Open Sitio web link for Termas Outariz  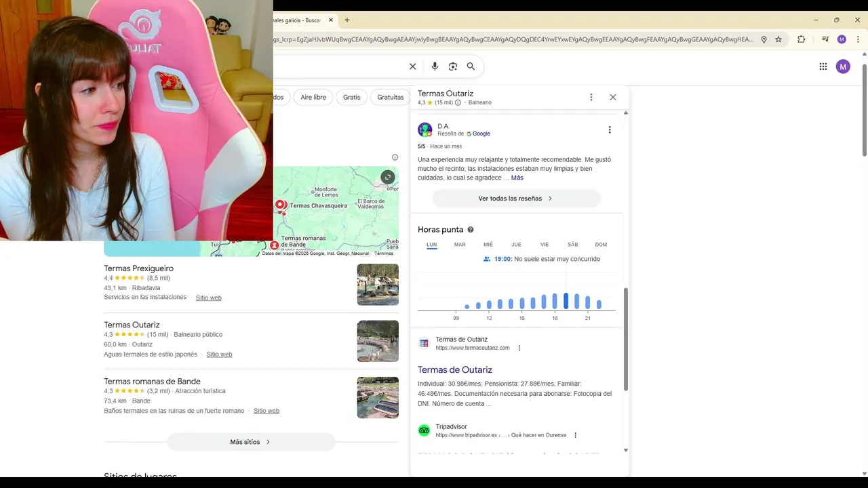tap(220, 354)
